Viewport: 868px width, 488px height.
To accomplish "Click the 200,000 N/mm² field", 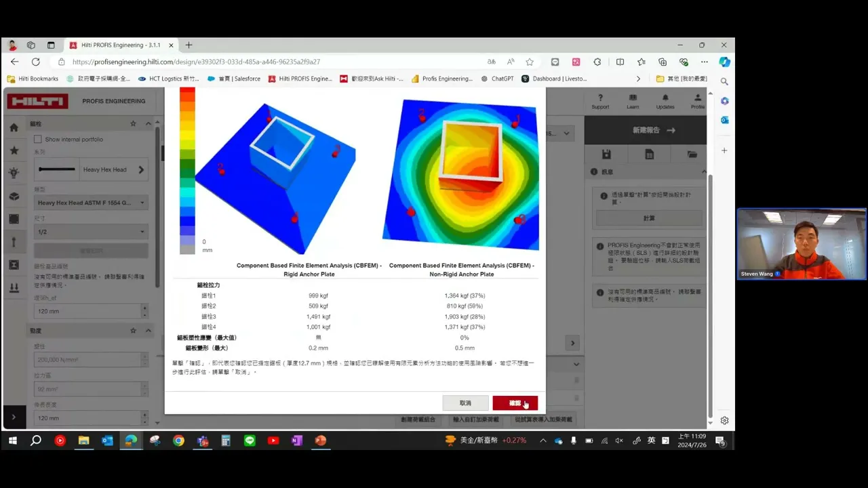I will [87, 360].
